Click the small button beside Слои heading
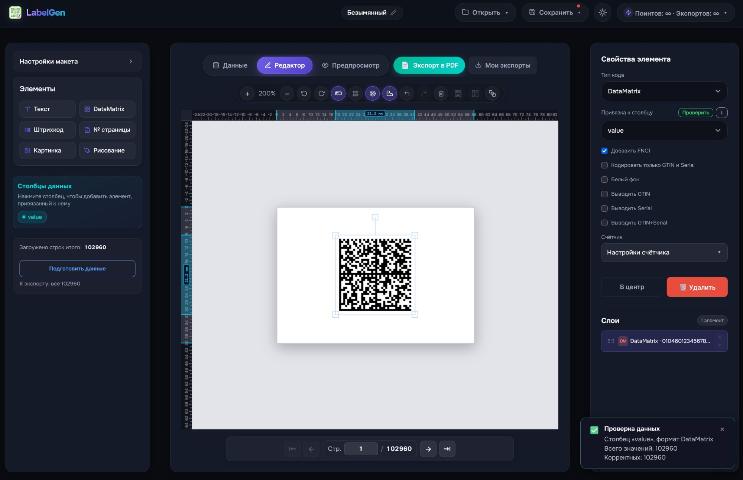 point(712,321)
